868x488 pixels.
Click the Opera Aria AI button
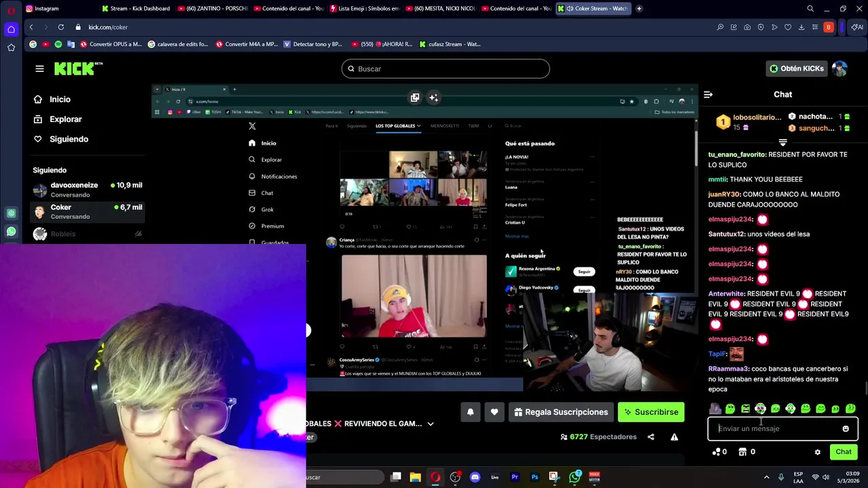coord(858,27)
